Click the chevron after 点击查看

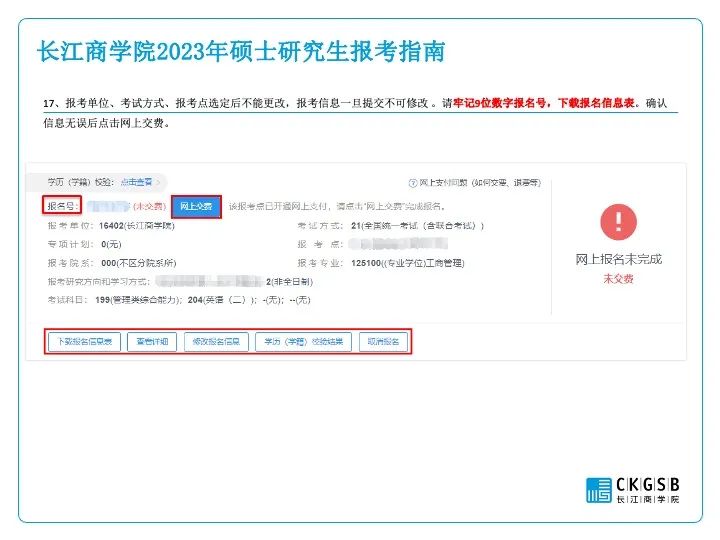point(159,183)
